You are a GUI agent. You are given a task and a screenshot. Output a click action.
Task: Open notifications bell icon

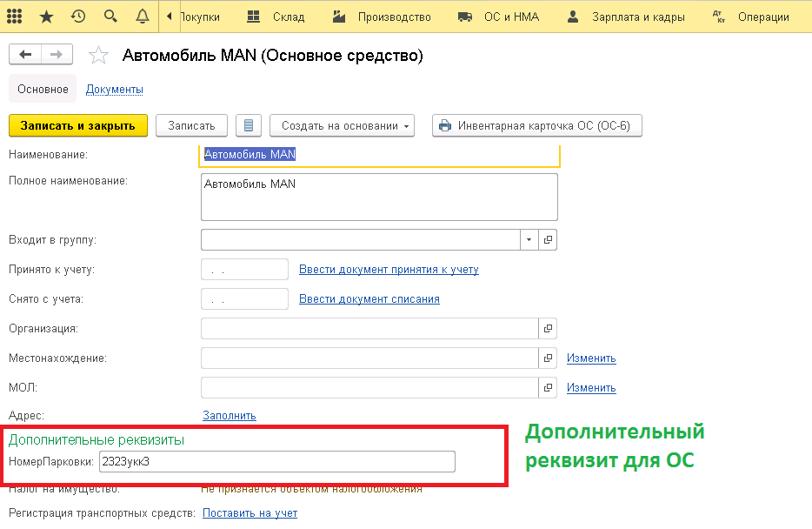(142, 17)
